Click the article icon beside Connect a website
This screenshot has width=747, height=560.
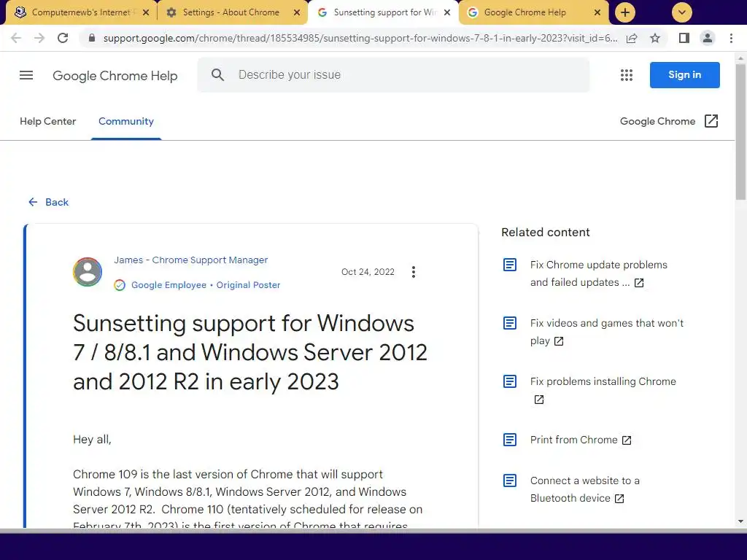(510, 481)
